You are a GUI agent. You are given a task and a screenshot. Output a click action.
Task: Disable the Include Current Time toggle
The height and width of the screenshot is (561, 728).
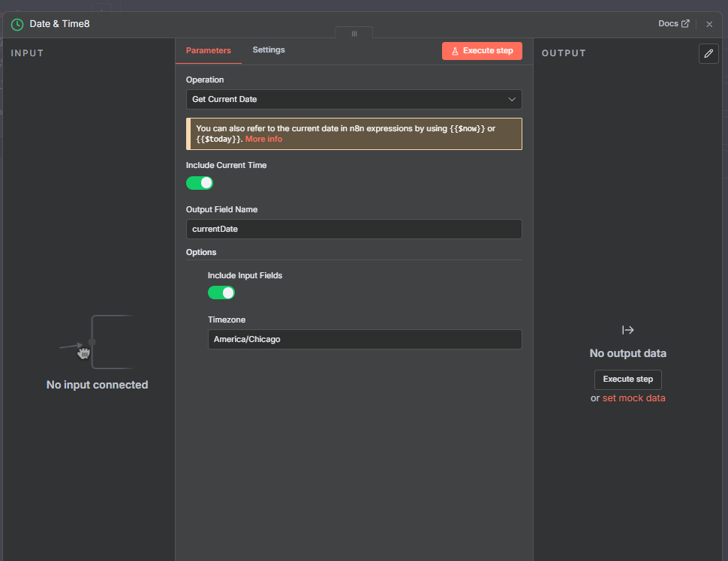click(200, 183)
